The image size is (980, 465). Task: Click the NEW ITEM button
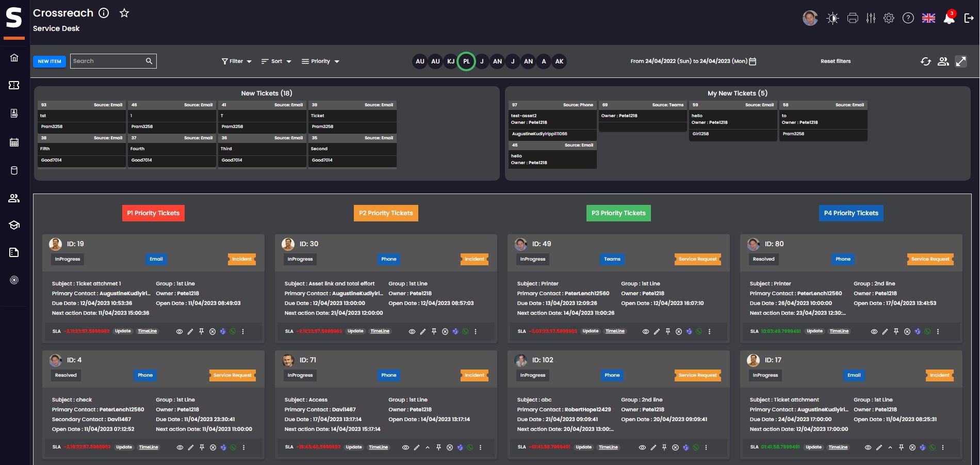(x=50, y=61)
